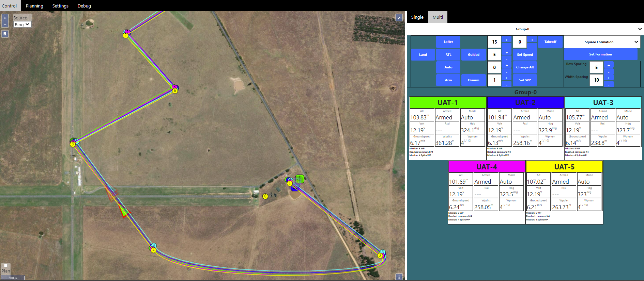Zoom out on the map
This screenshot has height=281, width=644.
click(x=5, y=24)
